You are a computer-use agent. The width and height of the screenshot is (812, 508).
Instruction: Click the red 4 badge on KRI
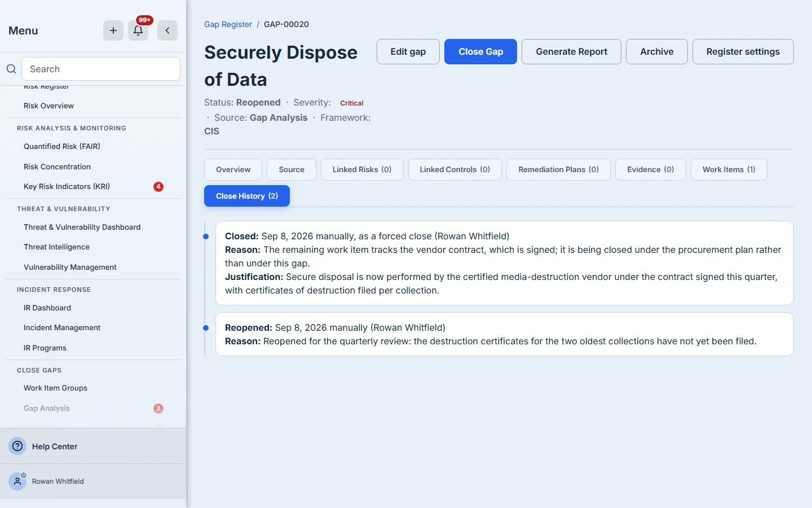[158, 186]
